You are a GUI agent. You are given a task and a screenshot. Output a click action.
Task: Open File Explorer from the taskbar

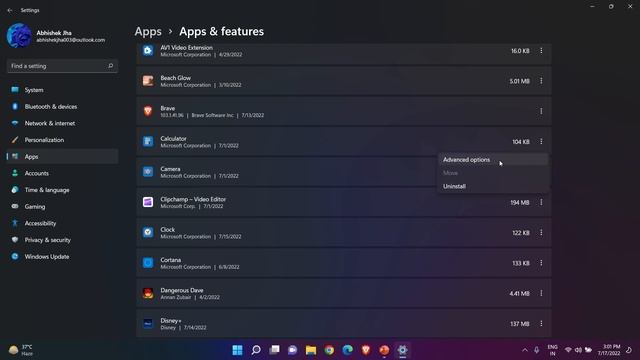[311, 350]
